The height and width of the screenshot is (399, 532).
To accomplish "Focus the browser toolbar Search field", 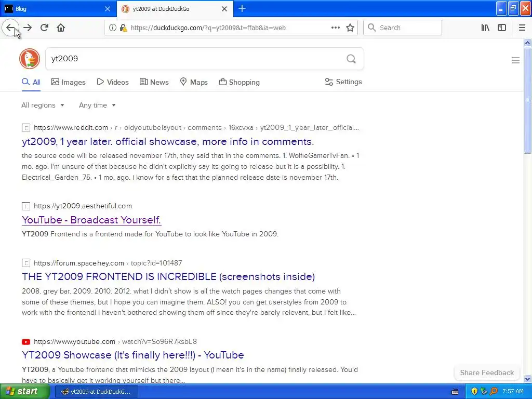I will pyautogui.click(x=403, y=28).
